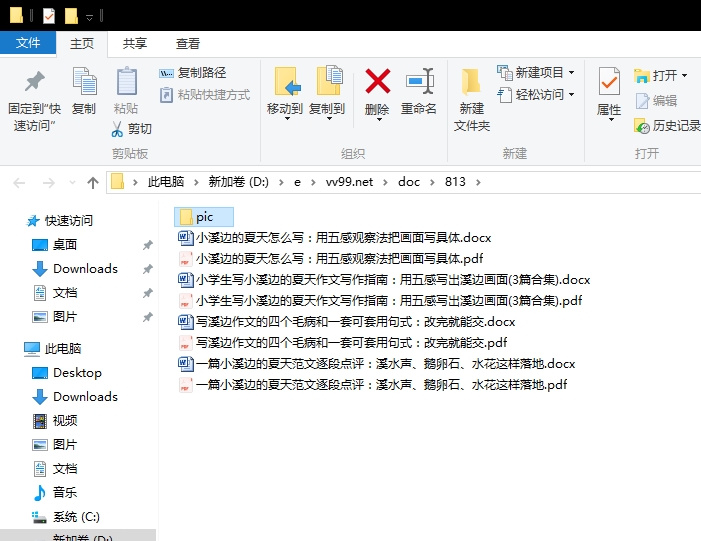Select the pic folder
The width and height of the screenshot is (701, 541).
pyautogui.click(x=204, y=217)
